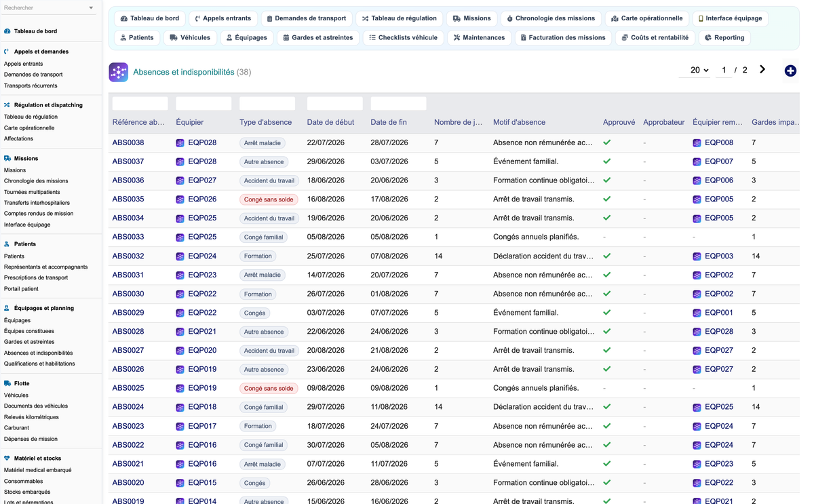Click the Checklists véhicule list icon
Image resolution: width=814 pixels, height=504 pixels.
tap(372, 38)
